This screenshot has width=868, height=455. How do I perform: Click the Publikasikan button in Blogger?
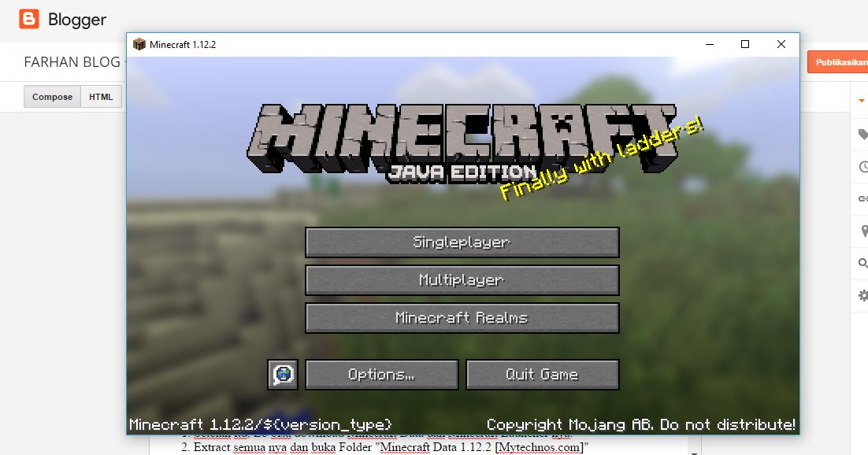pyautogui.click(x=838, y=62)
